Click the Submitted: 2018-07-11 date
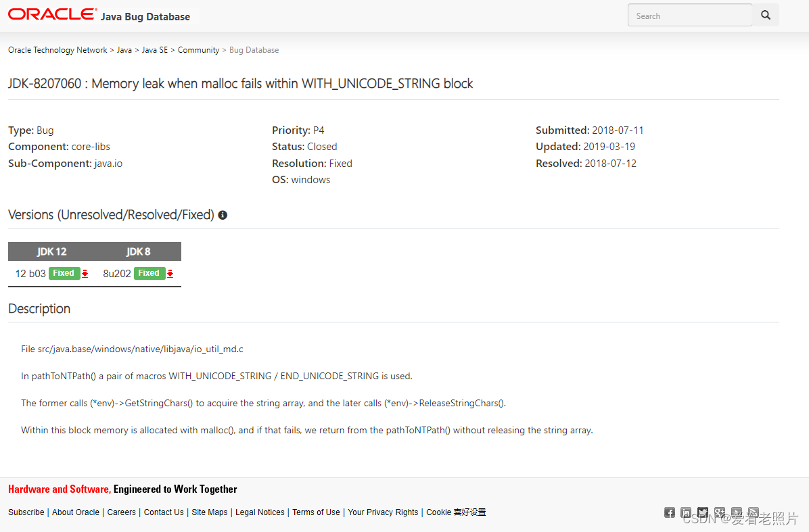The height and width of the screenshot is (532, 809). coord(590,130)
